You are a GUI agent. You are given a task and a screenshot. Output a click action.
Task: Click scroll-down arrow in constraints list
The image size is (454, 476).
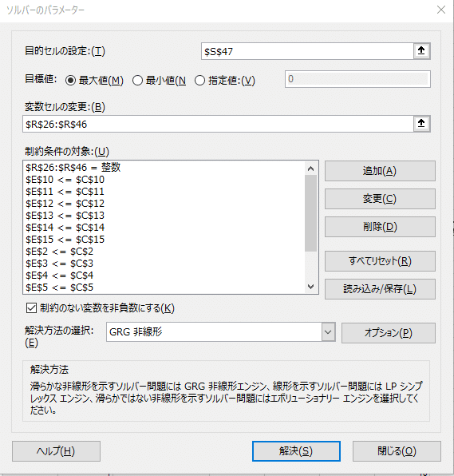click(x=311, y=287)
